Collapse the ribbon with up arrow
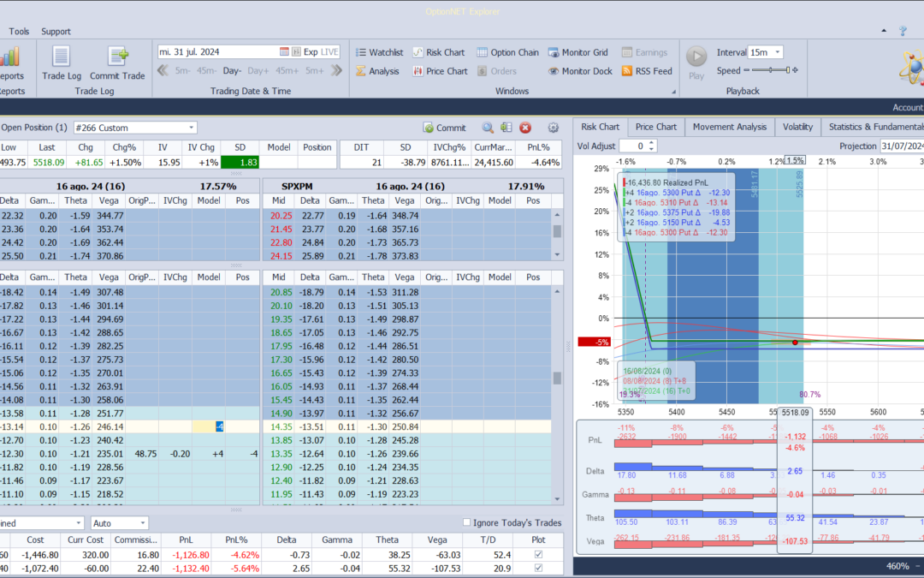This screenshot has width=924, height=578. tap(883, 31)
